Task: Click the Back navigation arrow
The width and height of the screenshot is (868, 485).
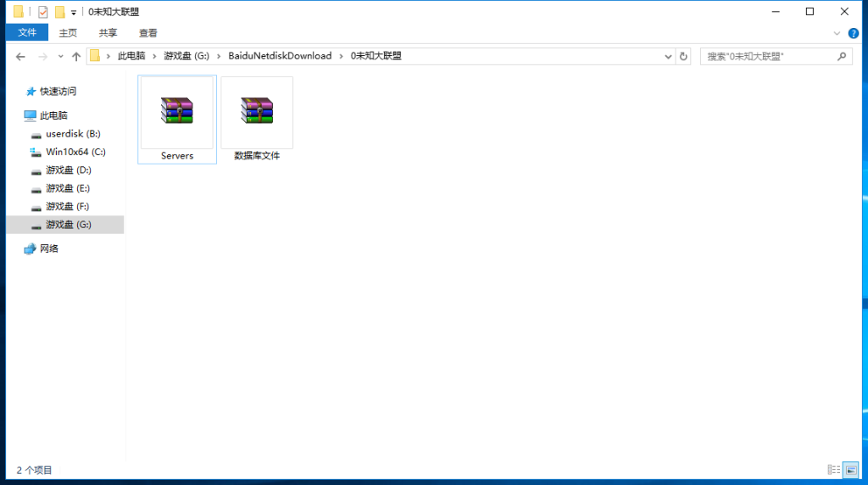Action: [20, 57]
